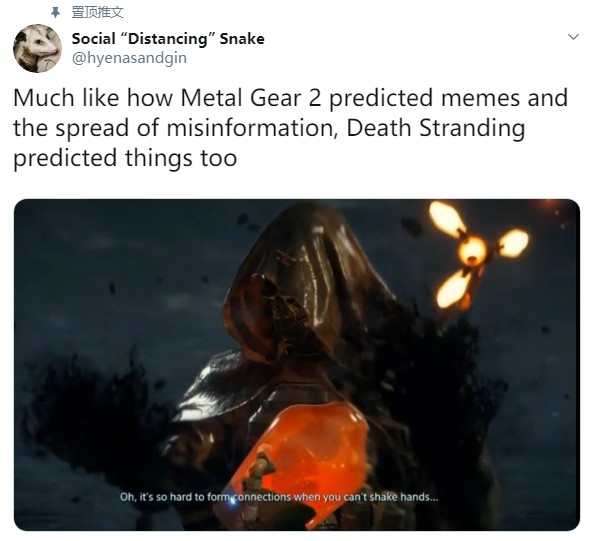Select the words "Death Stranding" in tweet
Viewport: 591px width, 541px height.
click(435, 128)
